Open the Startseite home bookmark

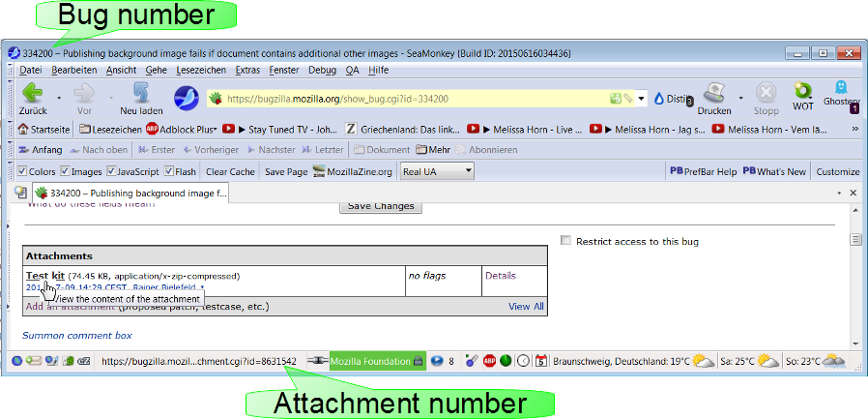pyautogui.click(x=43, y=130)
